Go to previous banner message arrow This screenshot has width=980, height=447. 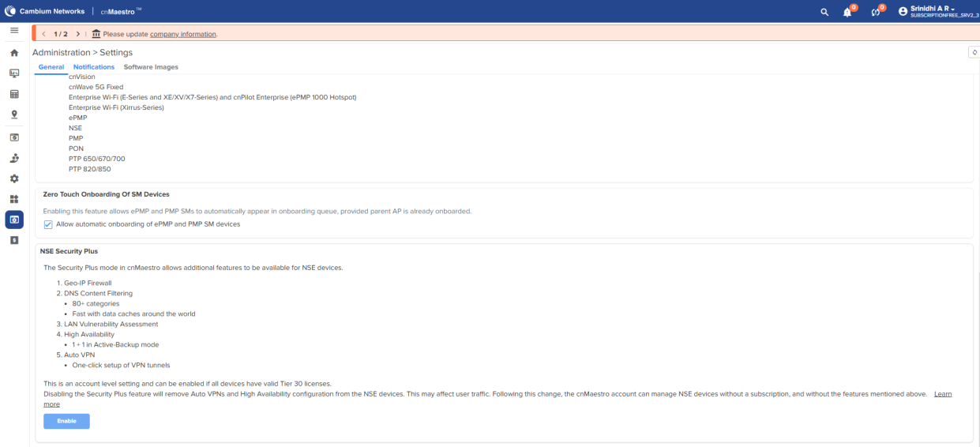(x=44, y=34)
